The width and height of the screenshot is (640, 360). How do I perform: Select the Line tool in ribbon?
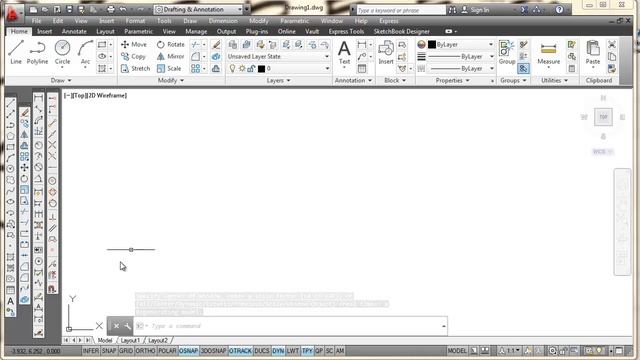tap(16, 52)
